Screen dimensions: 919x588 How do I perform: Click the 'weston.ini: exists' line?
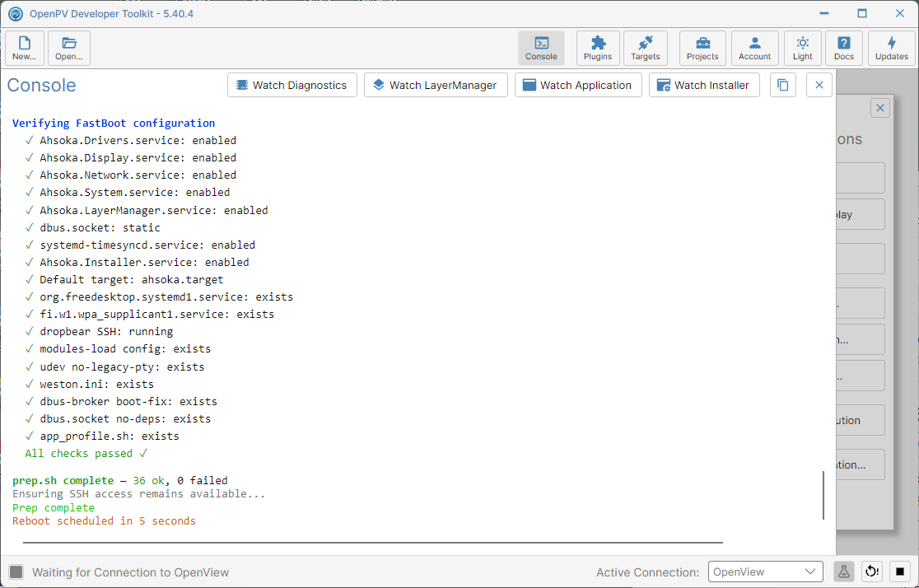pos(91,385)
